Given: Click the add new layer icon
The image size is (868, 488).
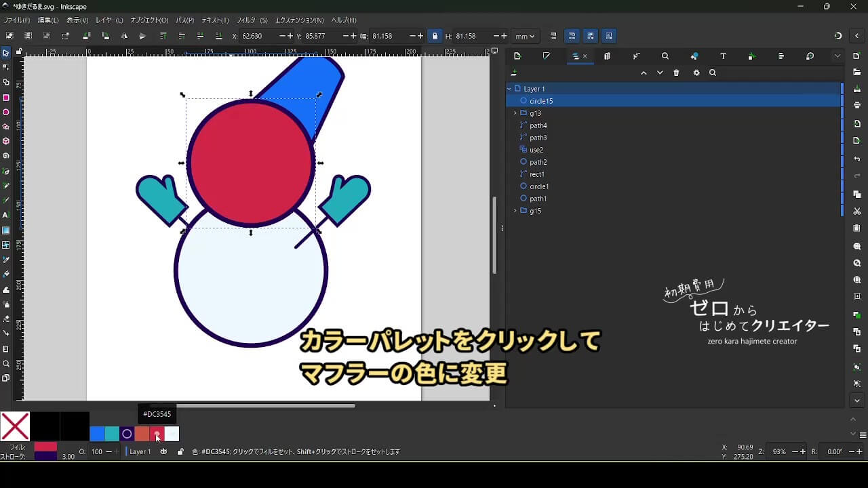Looking at the screenshot, I should click(514, 73).
